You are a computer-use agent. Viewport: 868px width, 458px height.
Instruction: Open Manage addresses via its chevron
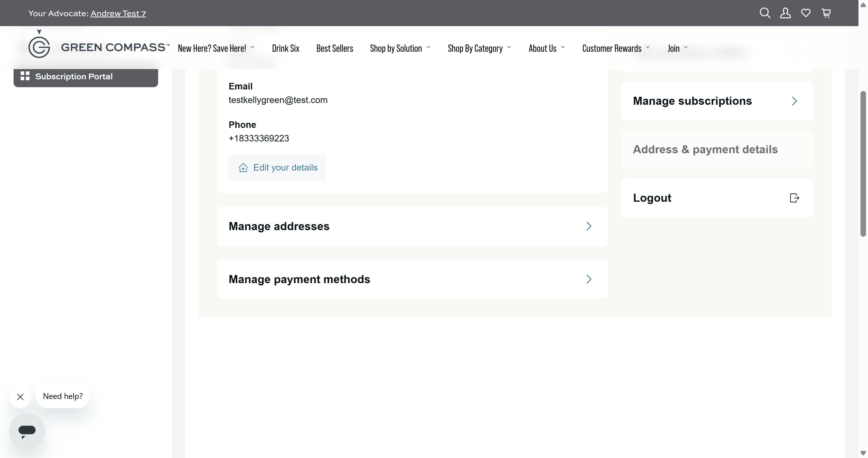589,226
